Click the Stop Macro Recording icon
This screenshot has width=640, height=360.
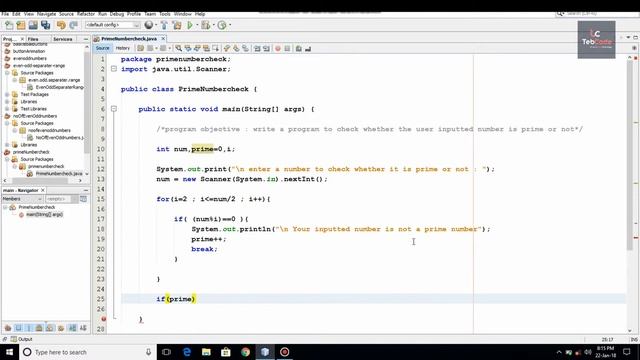coord(287,49)
